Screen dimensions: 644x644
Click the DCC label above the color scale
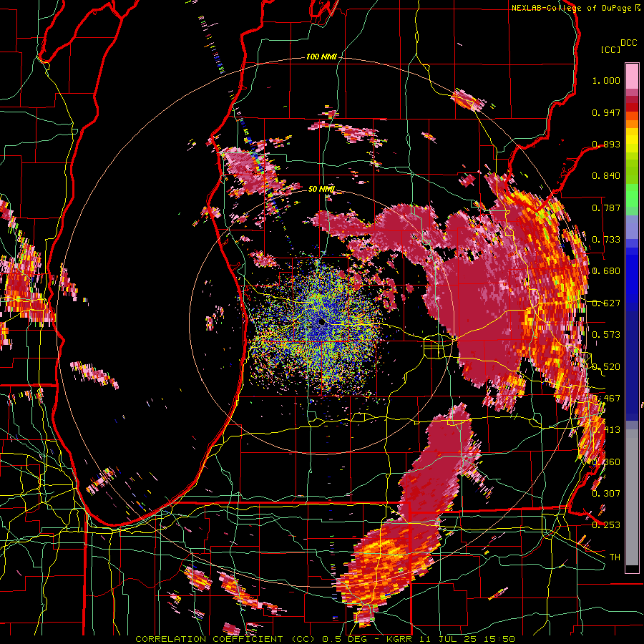point(628,43)
